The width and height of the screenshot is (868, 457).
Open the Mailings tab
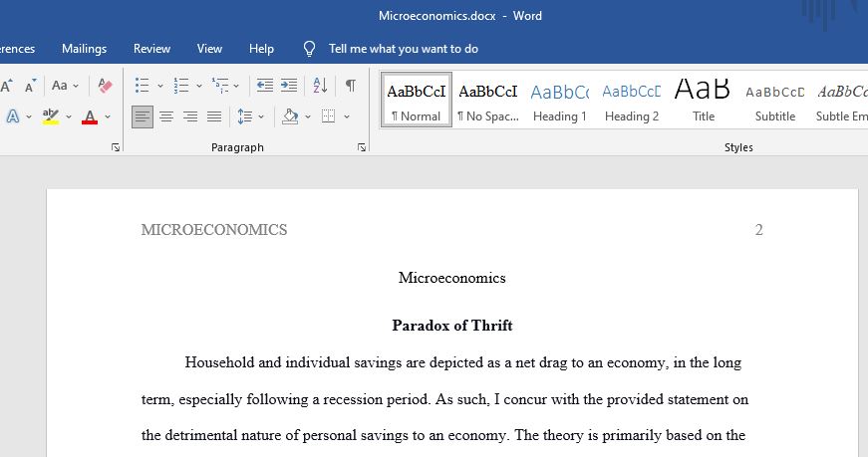click(x=84, y=49)
